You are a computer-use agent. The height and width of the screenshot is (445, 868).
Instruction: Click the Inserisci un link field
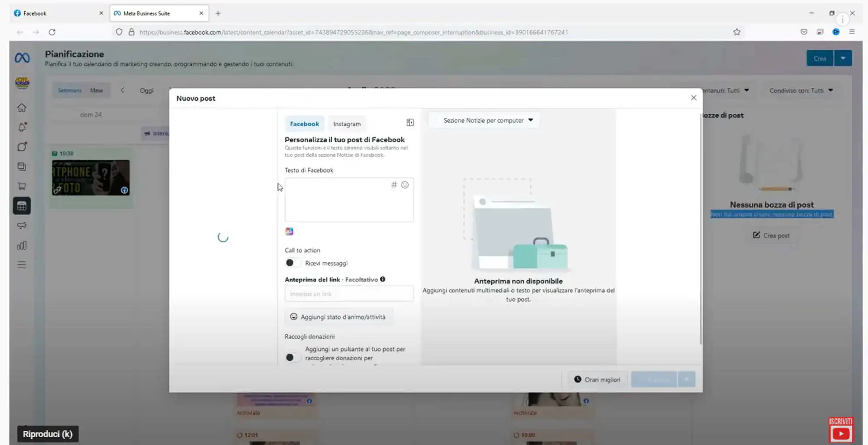tap(349, 294)
